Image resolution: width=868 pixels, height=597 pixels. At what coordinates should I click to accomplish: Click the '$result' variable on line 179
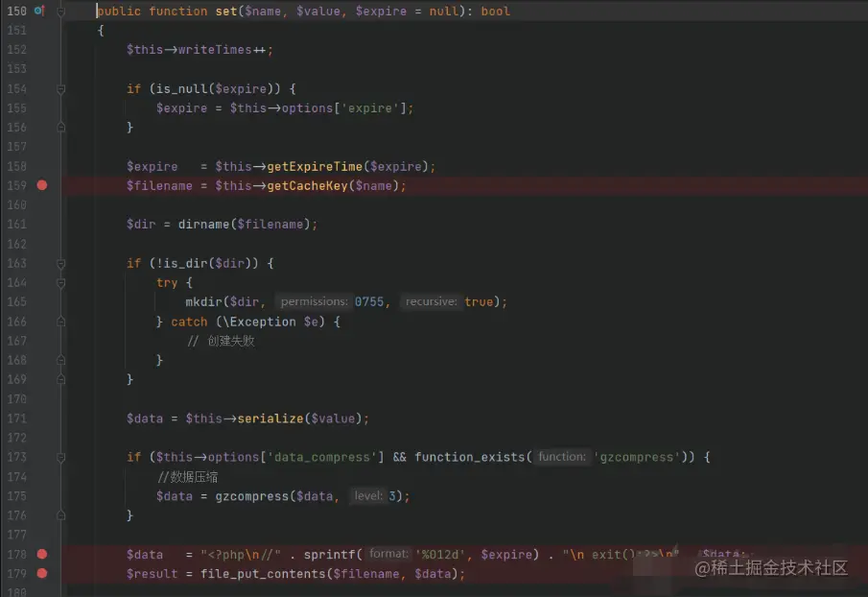(x=152, y=574)
